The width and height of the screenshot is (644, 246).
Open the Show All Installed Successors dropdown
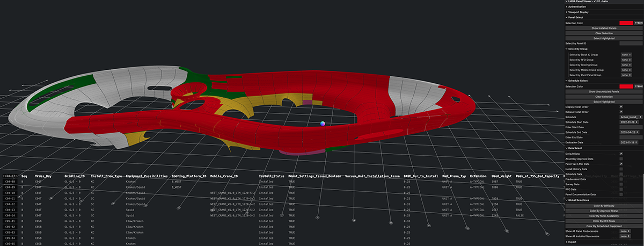(625, 237)
